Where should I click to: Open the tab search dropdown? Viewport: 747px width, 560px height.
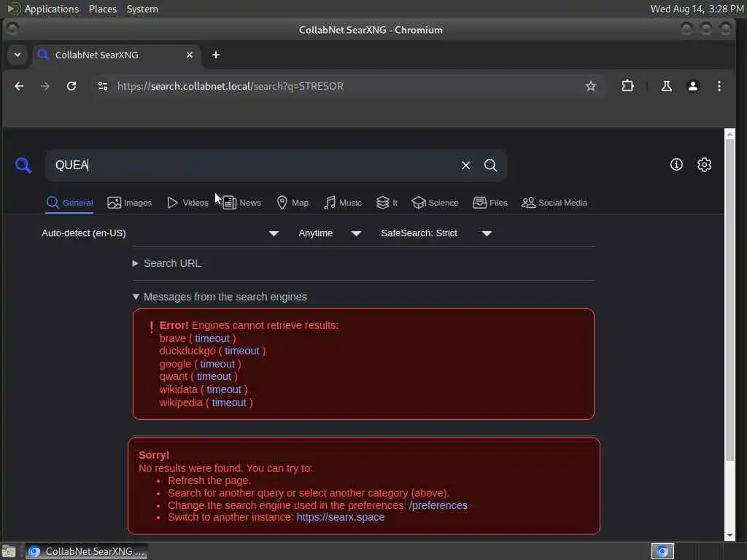18,55
